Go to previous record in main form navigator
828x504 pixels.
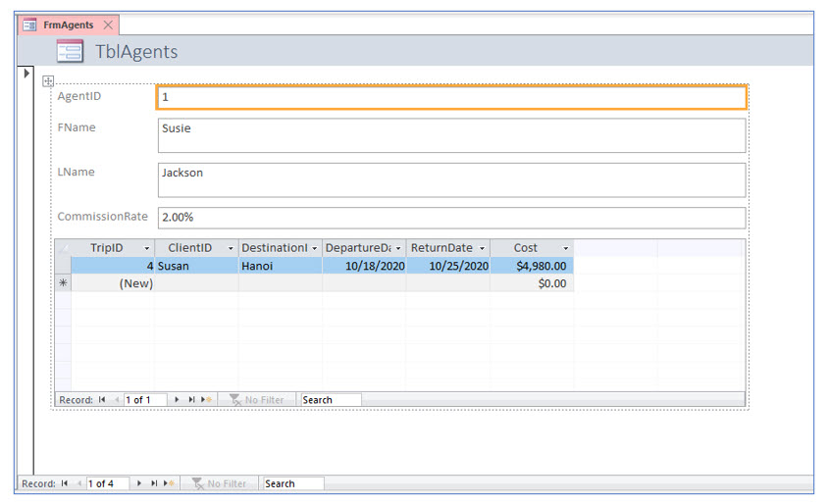click(x=78, y=483)
